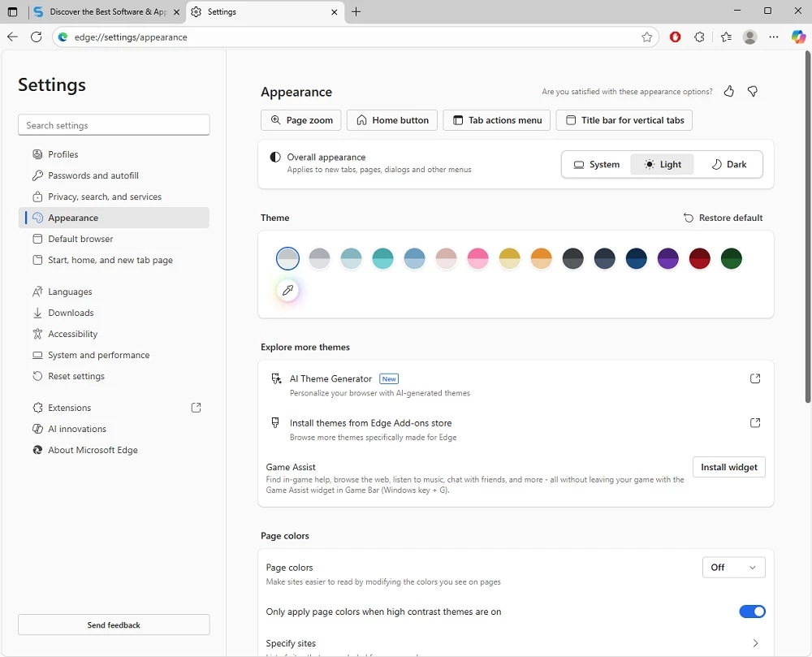Toggle off apply page colors in high contrast

pos(752,612)
